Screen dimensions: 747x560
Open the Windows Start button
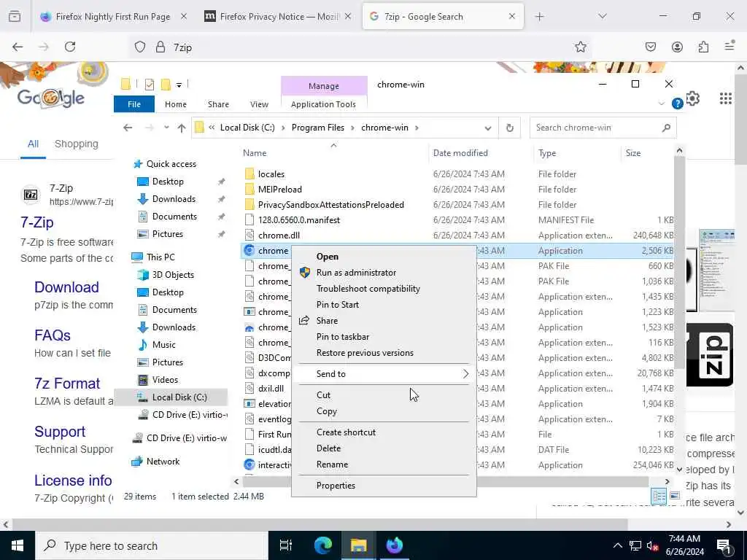click(x=18, y=545)
